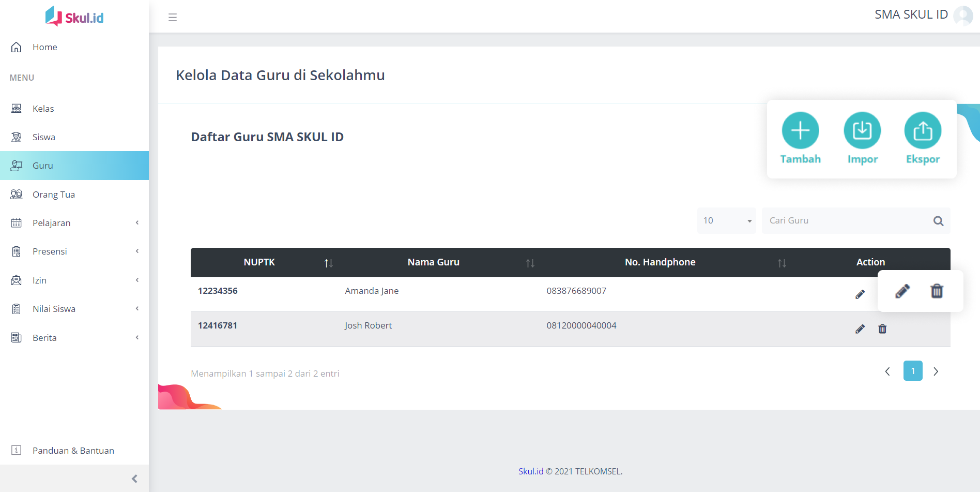Click the Cari Guru search field

(848, 221)
